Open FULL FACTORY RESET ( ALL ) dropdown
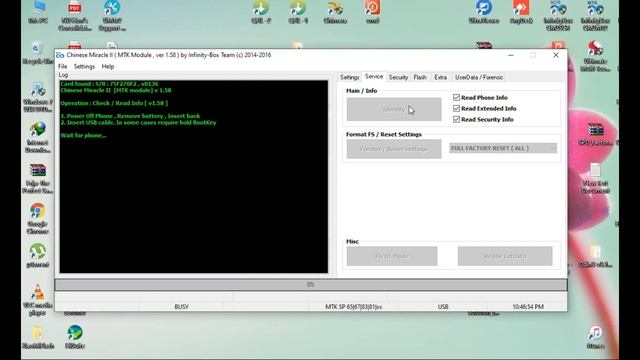The image size is (640, 360). [x=503, y=148]
